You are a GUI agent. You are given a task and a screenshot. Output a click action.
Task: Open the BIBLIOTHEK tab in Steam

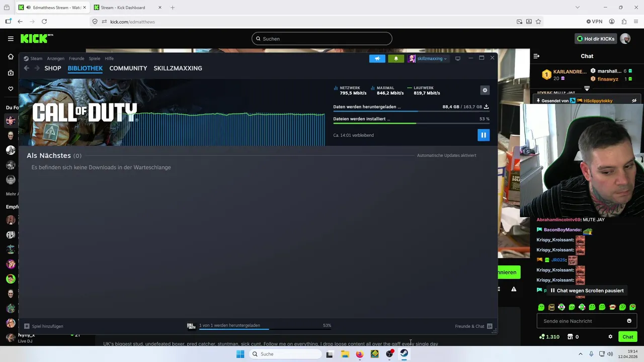tap(85, 68)
